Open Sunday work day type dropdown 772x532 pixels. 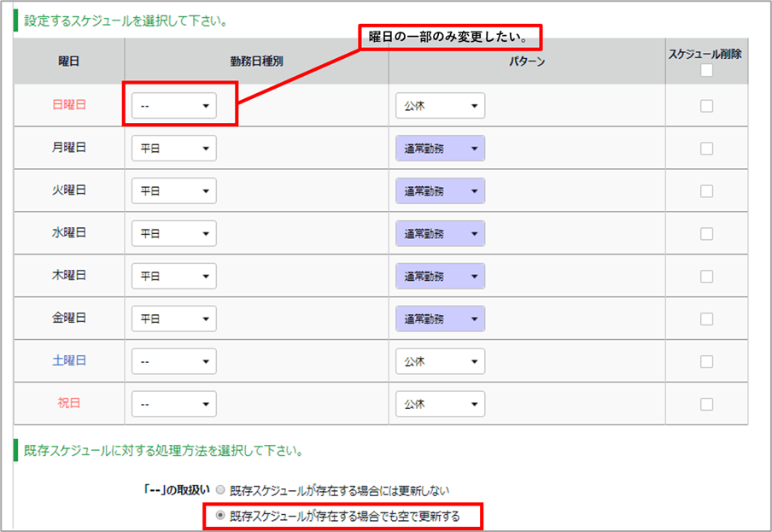tap(173, 106)
